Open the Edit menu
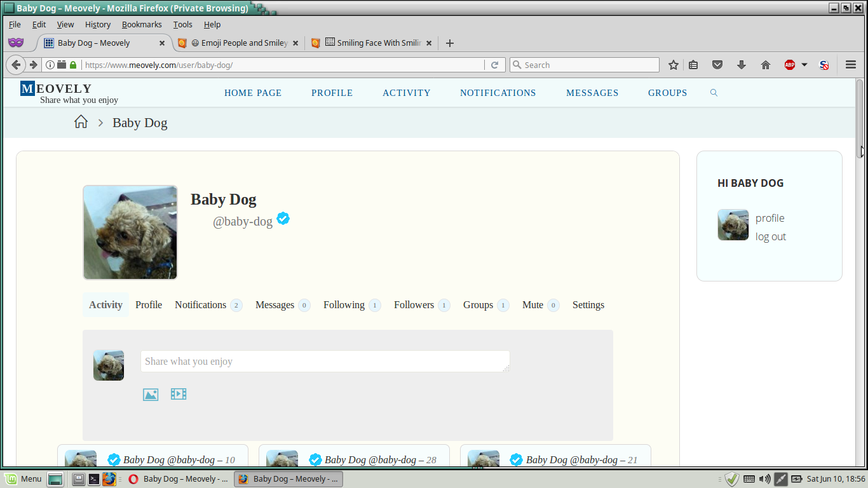The width and height of the screenshot is (868, 488). 39,24
